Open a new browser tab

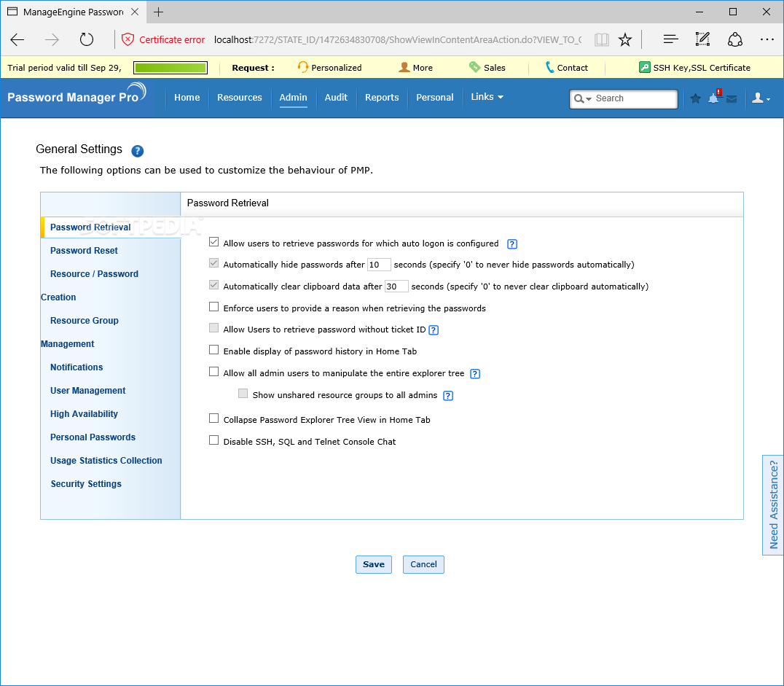pos(159,12)
